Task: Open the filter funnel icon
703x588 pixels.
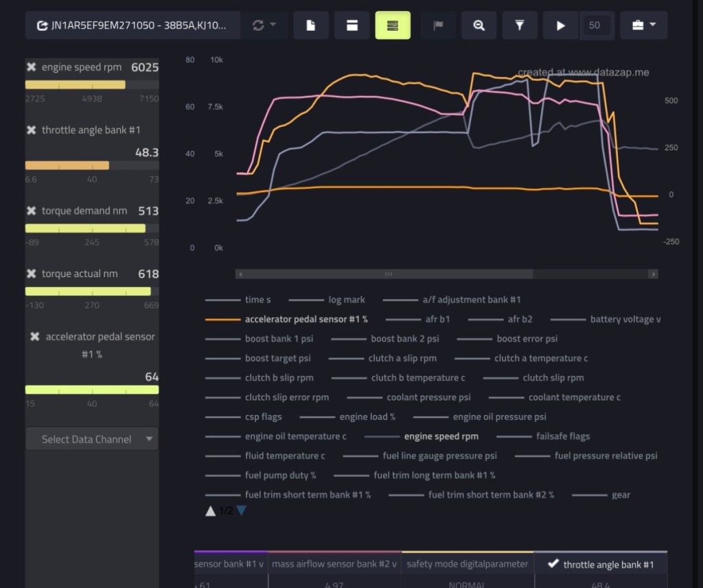Action: [520, 25]
